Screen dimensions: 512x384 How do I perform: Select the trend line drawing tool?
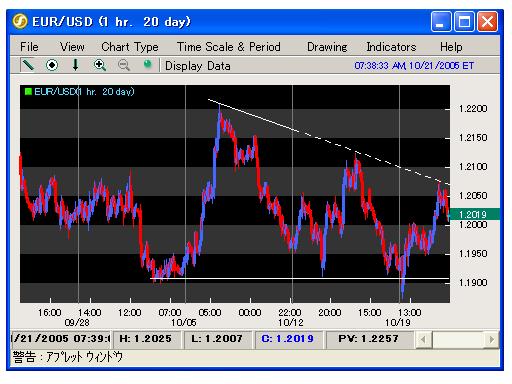[28, 65]
